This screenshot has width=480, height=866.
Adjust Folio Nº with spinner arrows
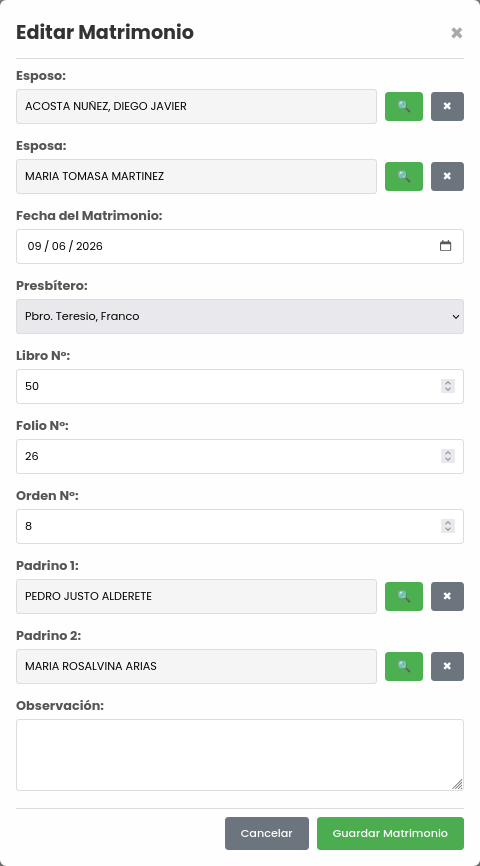click(x=448, y=456)
